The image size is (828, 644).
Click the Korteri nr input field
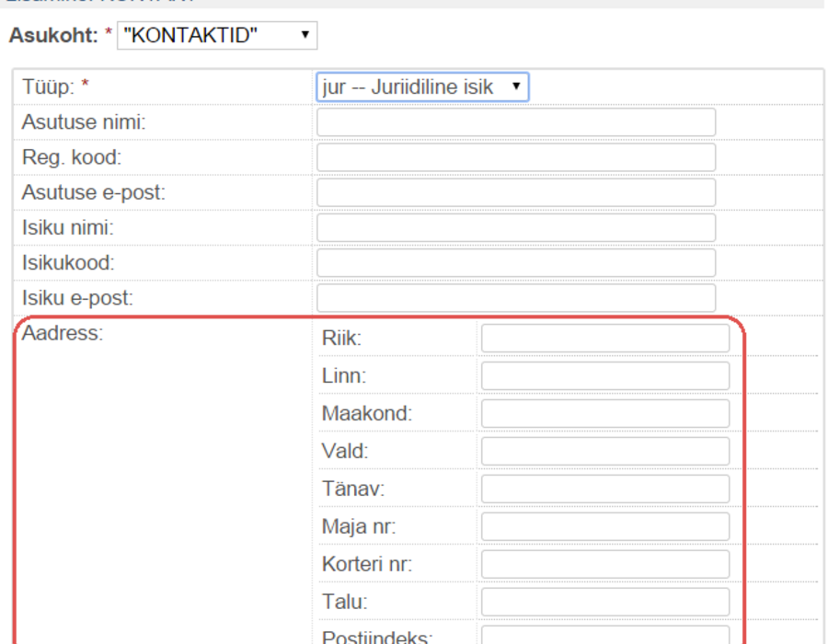coord(605,564)
